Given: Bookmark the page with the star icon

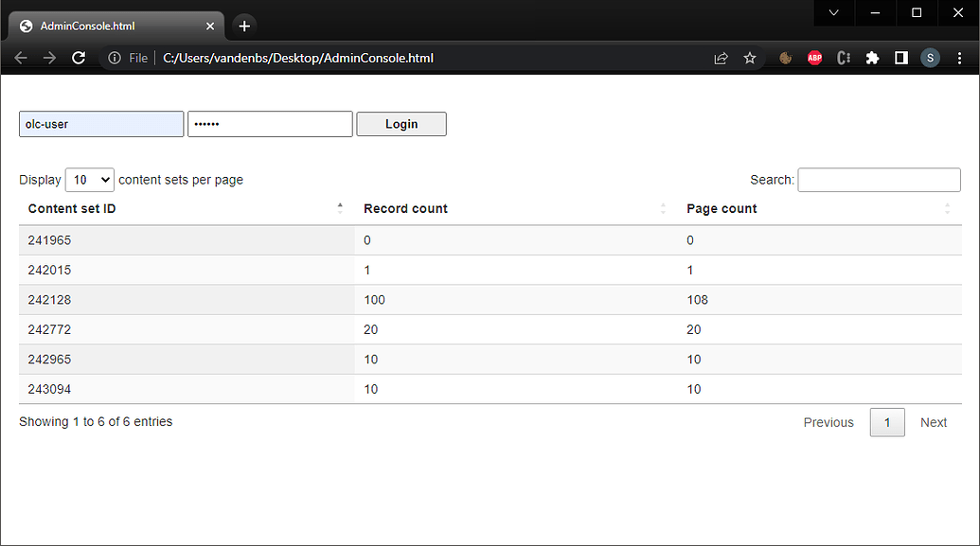Looking at the screenshot, I should 749,58.
